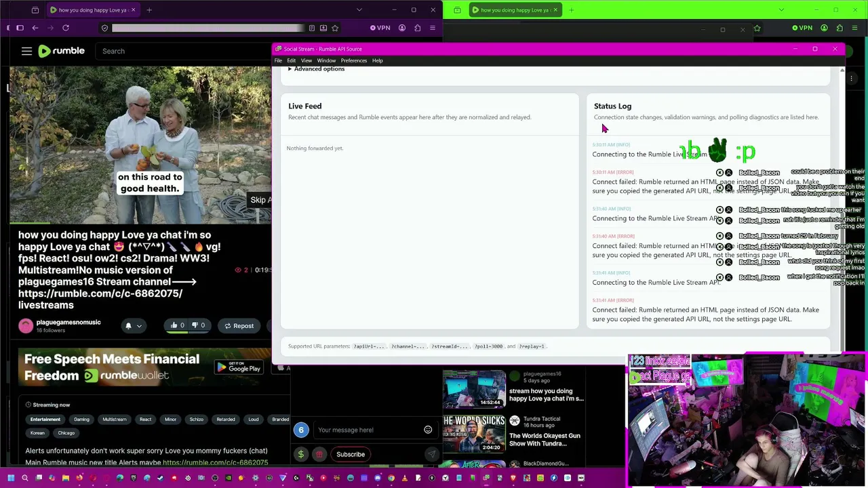Image resolution: width=868 pixels, height=488 pixels.
Task: Like the stream with thumbs up
Action: tap(178, 326)
